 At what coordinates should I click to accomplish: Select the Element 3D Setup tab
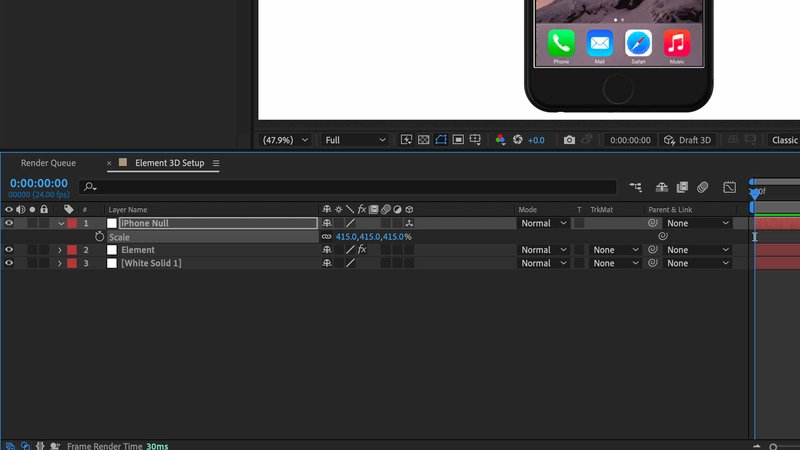(x=169, y=163)
